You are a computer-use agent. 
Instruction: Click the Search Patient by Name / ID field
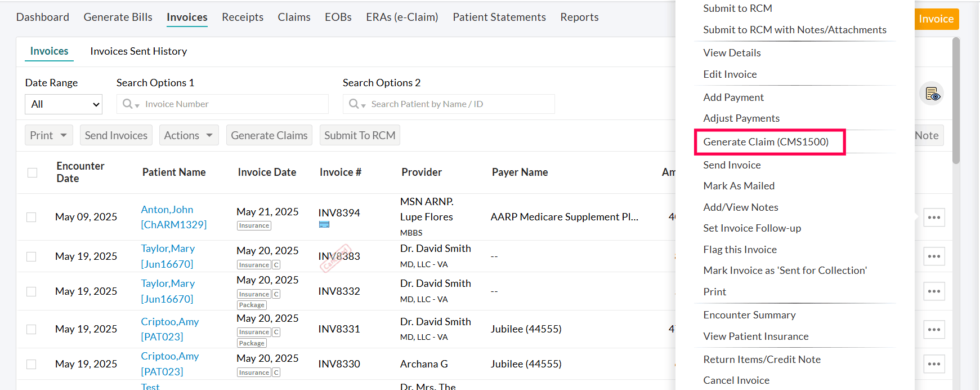pos(449,104)
